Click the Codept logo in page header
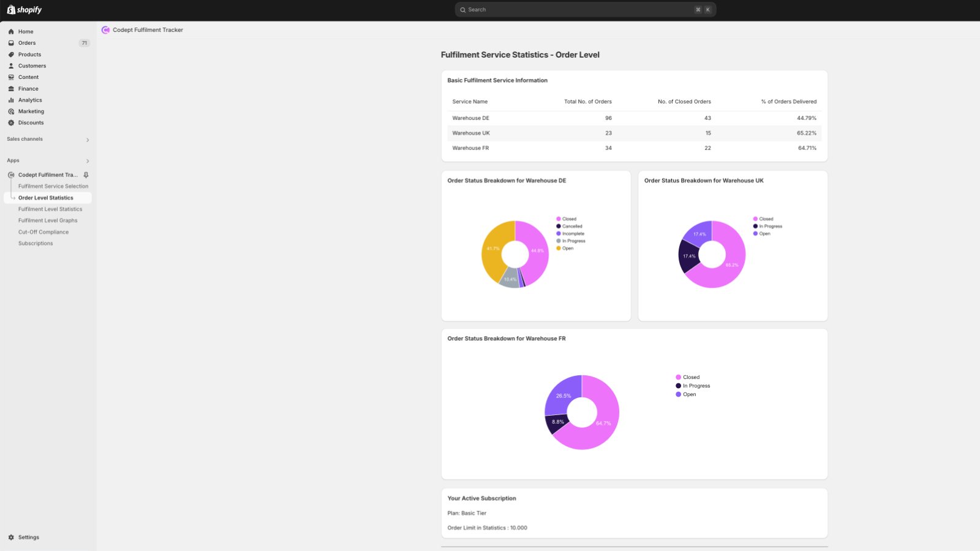Image resolution: width=980 pixels, height=551 pixels. 105,30
